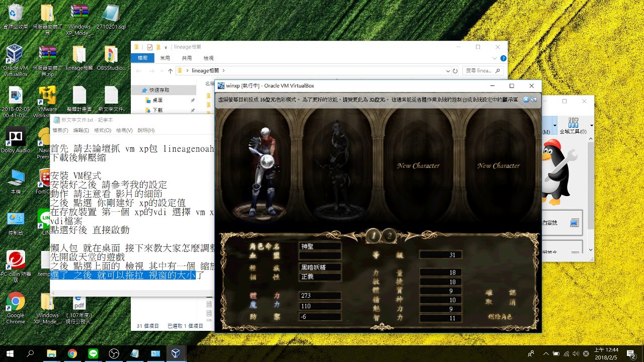The width and height of the screenshot is (644, 362).
Task: Open Notepad 檔案(F) menu
Action: pos(60,130)
